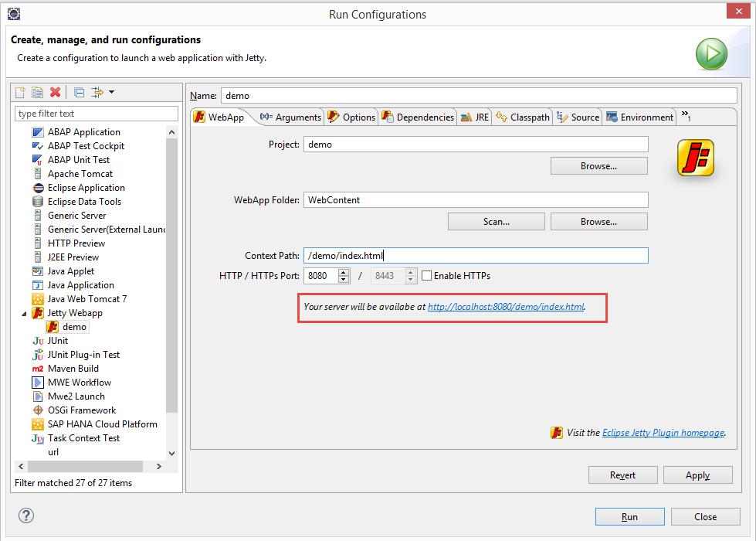Viewport: 756px width, 541px height.
Task: Click the Duplicate configuration icon
Action: 37,92
